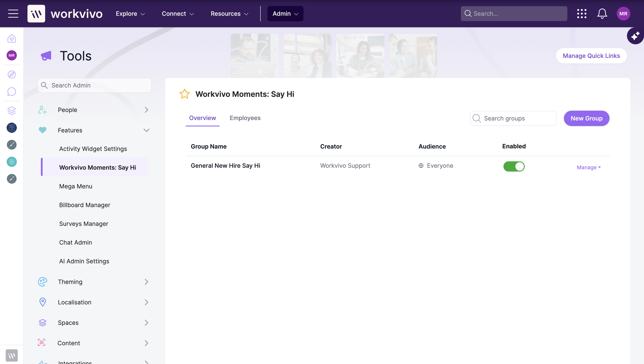Expand the Admin dropdown in top bar
The image size is (644, 364).
[285, 13]
